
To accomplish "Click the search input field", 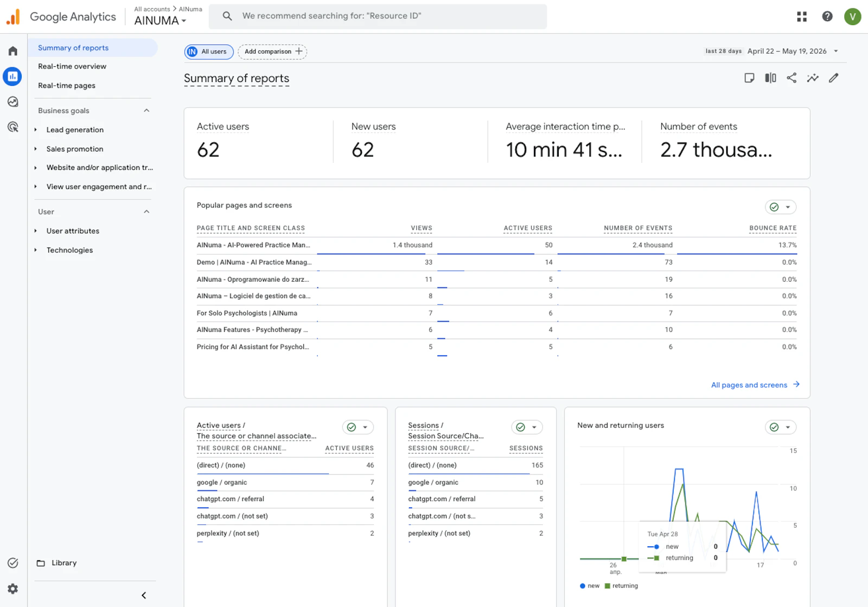I will click(x=378, y=16).
